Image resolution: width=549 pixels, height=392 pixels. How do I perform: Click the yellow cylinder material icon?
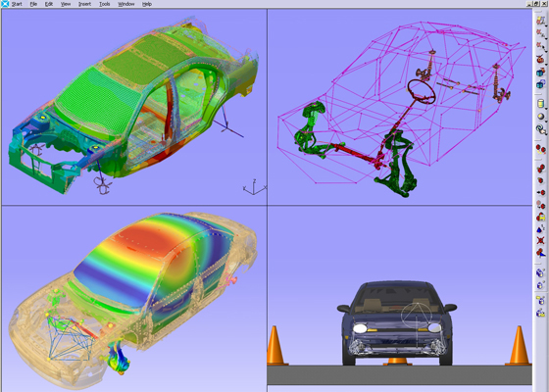coord(540,104)
